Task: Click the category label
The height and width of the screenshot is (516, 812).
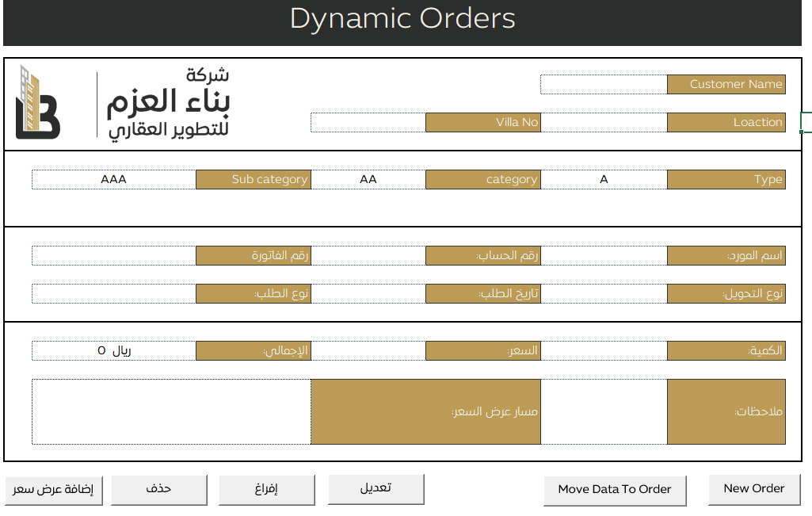Action: click(483, 180)
